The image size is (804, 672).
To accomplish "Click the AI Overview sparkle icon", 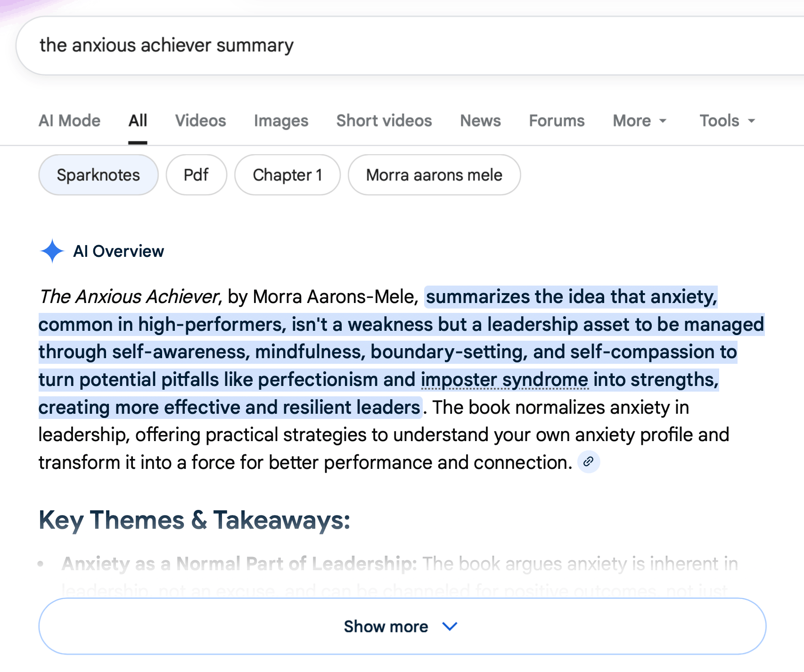I will click(x=52, y=251).
